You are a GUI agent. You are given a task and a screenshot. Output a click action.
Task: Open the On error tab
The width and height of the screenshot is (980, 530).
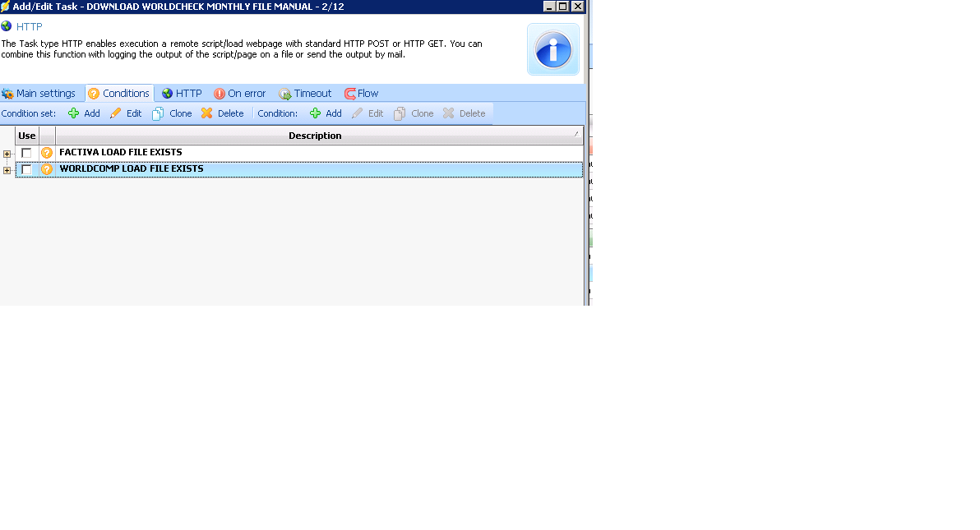[x=239, y=94]
